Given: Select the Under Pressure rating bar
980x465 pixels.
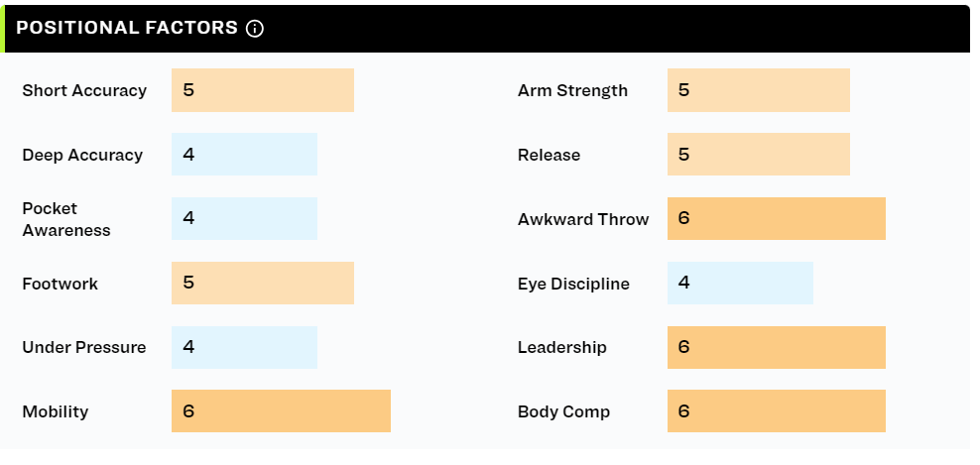Looking at the screenshot, I should pos(244,347).
